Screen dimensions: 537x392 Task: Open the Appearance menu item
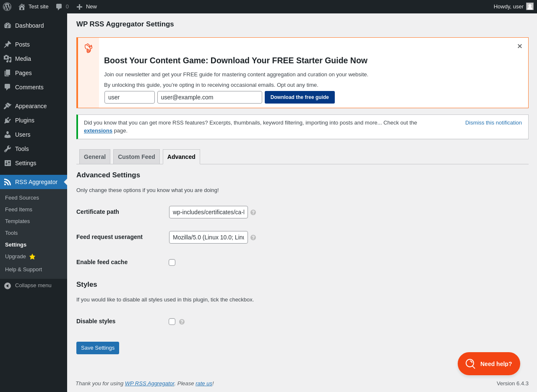[34, 106]
